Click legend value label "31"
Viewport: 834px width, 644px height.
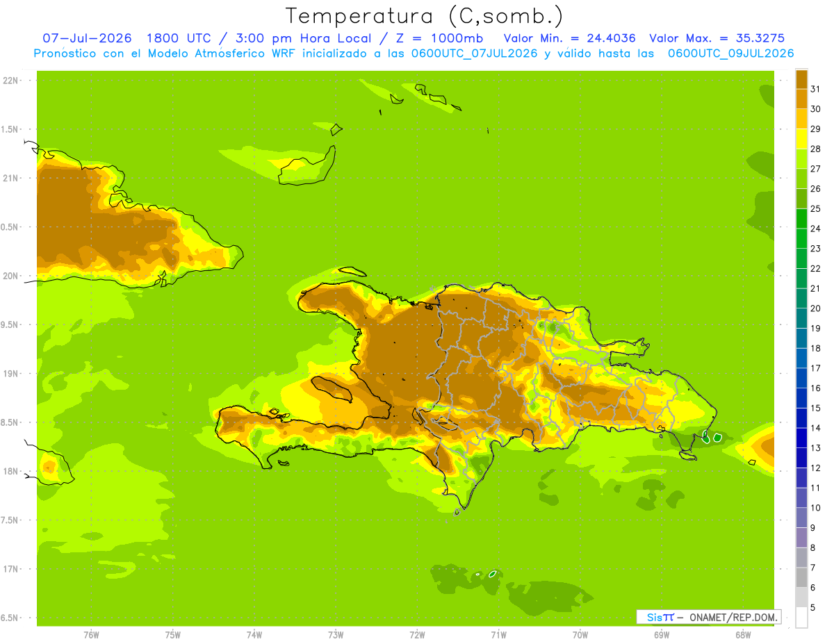[x=815, y=89]
